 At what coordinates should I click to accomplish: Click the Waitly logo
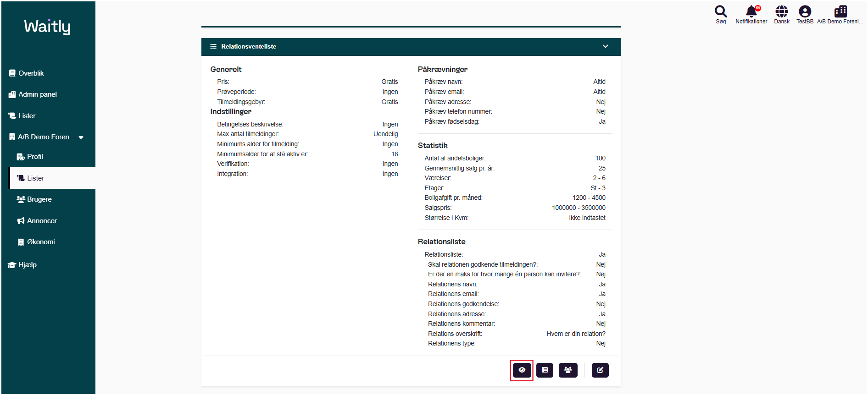coord(47,27)
